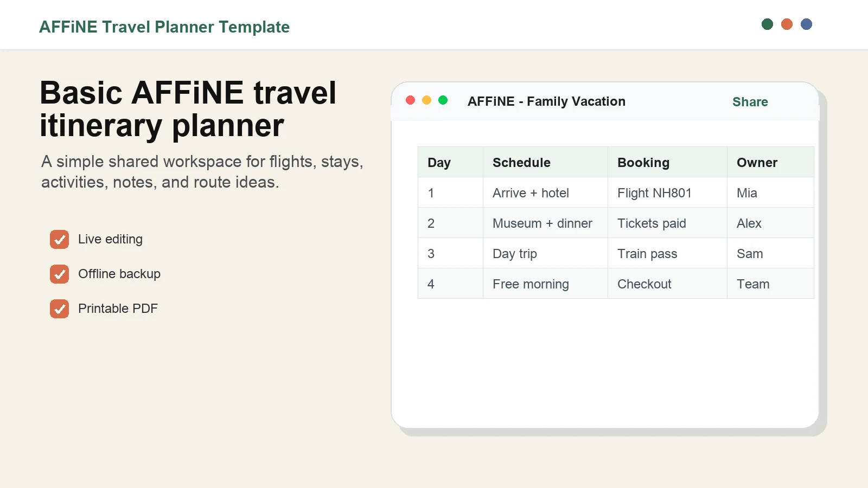Click the green maximize dot in window

pos(443,100)
